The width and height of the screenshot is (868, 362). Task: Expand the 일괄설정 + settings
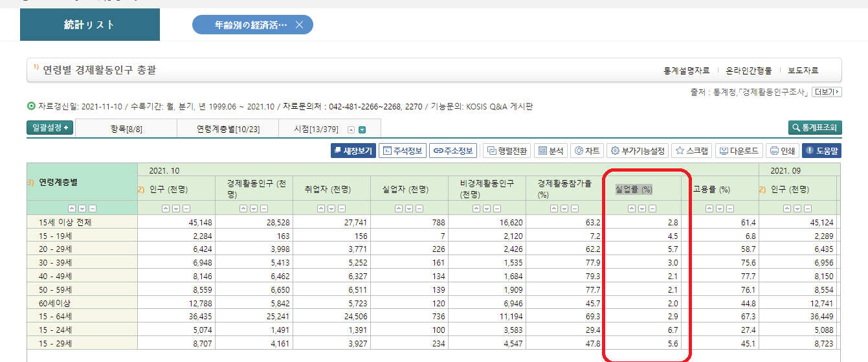(x=50, y=128)
